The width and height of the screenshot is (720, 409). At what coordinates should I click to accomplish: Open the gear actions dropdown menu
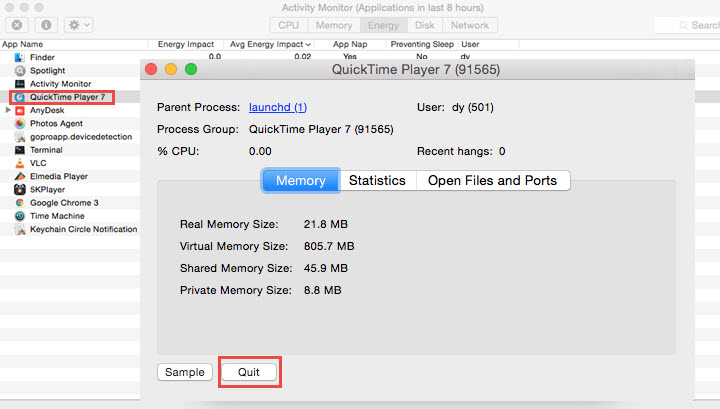click(78, 24)
